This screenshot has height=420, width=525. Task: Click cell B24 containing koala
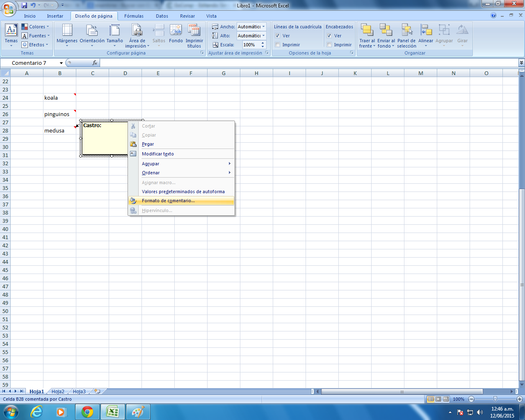[59, 98]
